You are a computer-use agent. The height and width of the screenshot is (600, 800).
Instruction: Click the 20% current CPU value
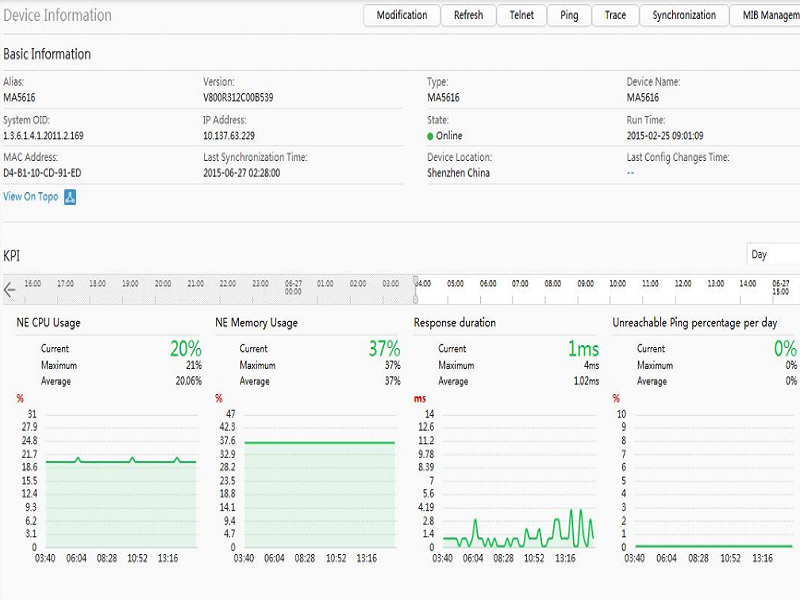pyautogui.click(x=186, y=349)
